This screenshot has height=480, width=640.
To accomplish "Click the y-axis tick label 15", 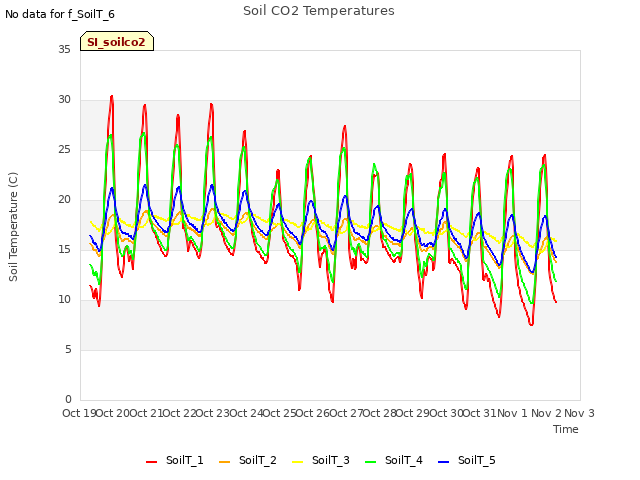I will (64, 249).
